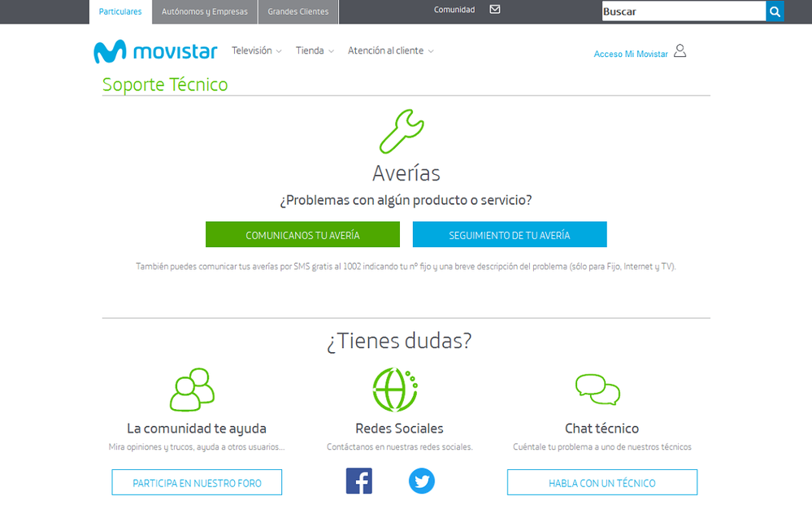Click the Chat técnico speech bubbles icon
This screenshot has width=812, height=527.
(x=597, y=389)
